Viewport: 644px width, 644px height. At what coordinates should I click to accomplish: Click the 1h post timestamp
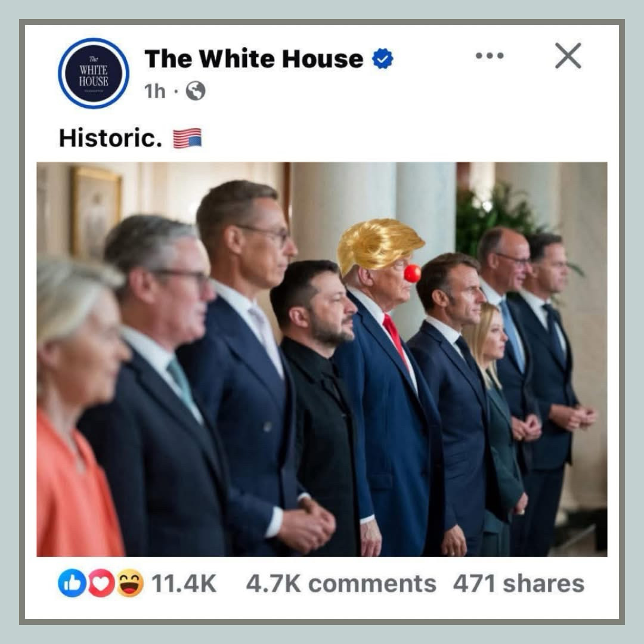point(155,91)
